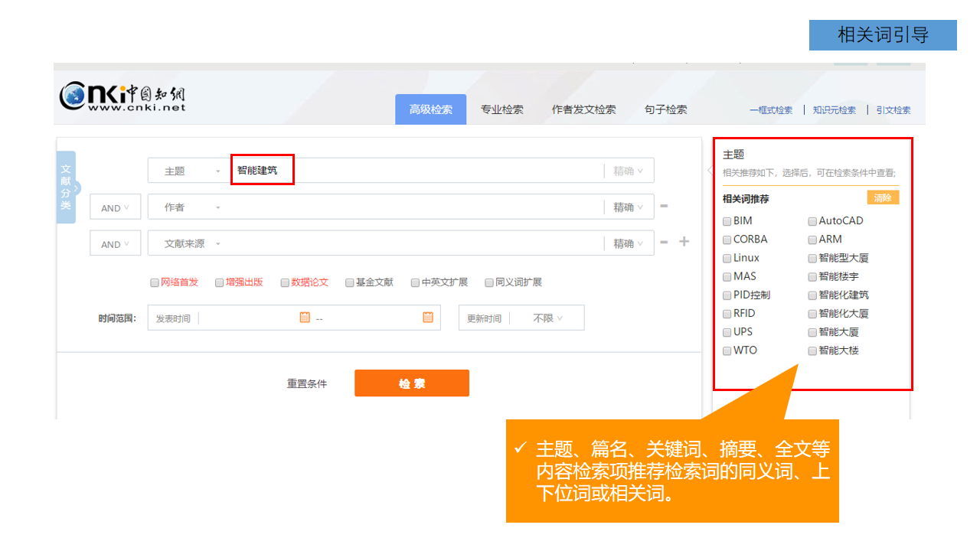Image resolution: width=980 pixels, height=551 pixels.
Task: Open the end date calendar picker
Action: click(428, 318)
